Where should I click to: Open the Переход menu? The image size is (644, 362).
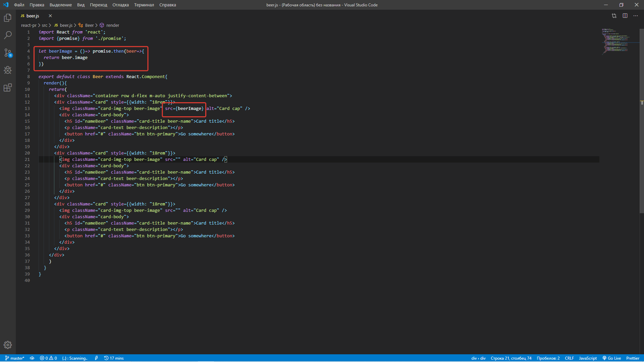click(99, 5)
